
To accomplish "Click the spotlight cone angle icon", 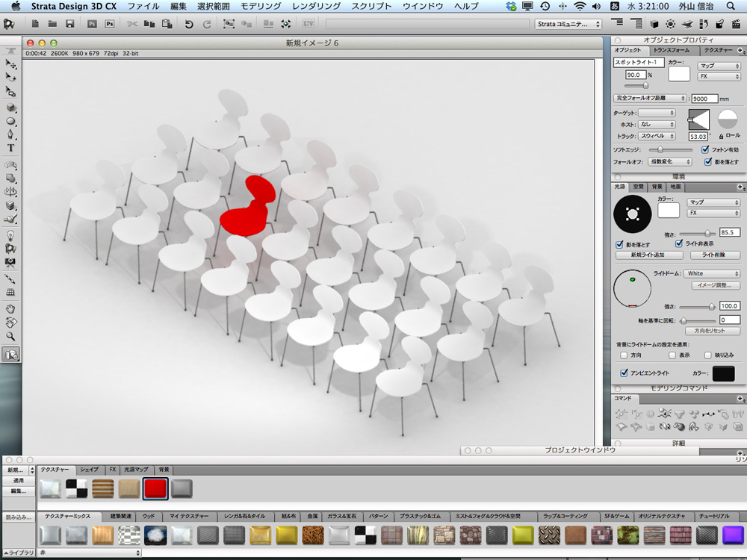I will pos(698,119).
